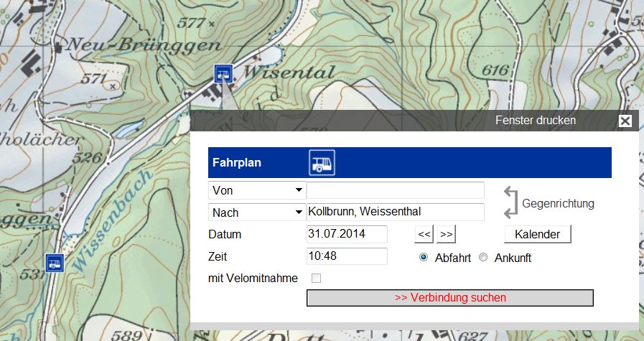Select the Abfahrt radio option
This screenshot has width=644, height=341.
coord(424,258)
